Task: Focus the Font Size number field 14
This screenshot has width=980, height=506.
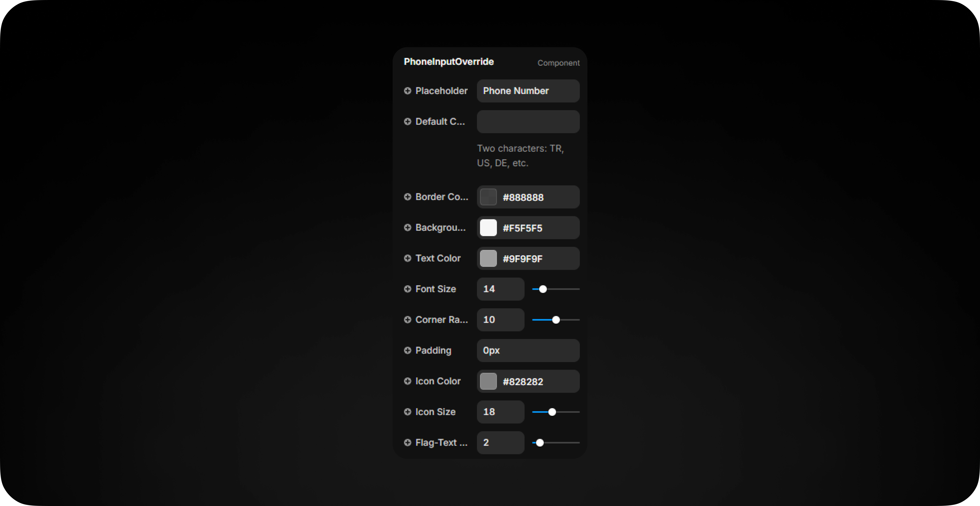Action: (x=501, y=289)
